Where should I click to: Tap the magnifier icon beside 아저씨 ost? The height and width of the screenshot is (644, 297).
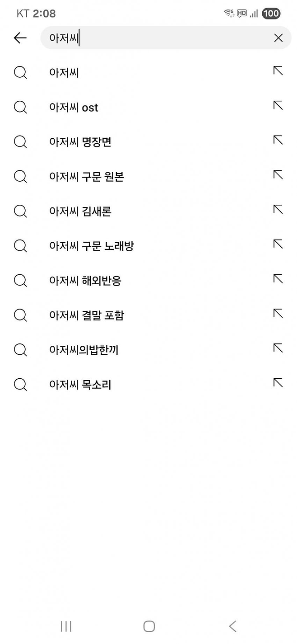tap(20, 107)
